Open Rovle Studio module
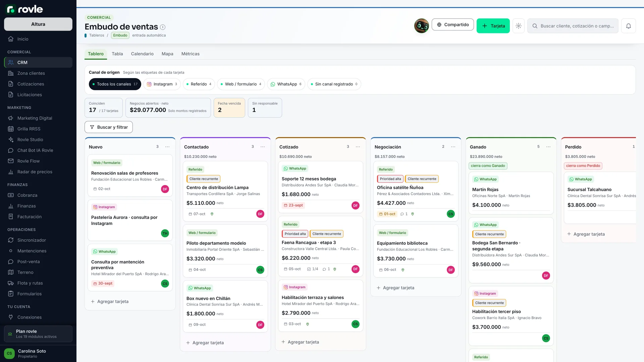 (x=38, y=139)
